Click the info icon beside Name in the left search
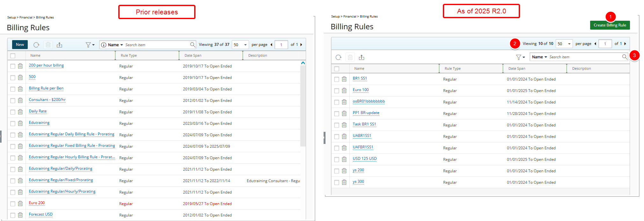The height and width of the screenshot is (221, 644). coord(104,45)
